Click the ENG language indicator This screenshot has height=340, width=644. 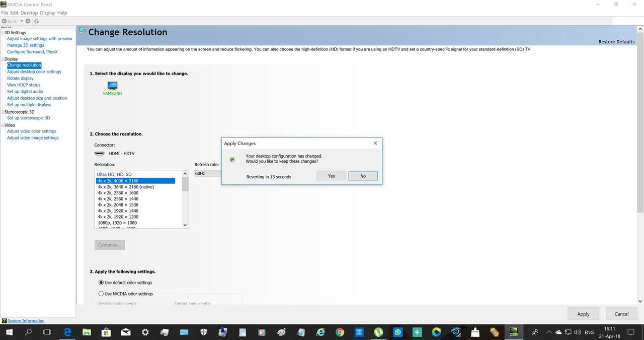tap(589, 333)
